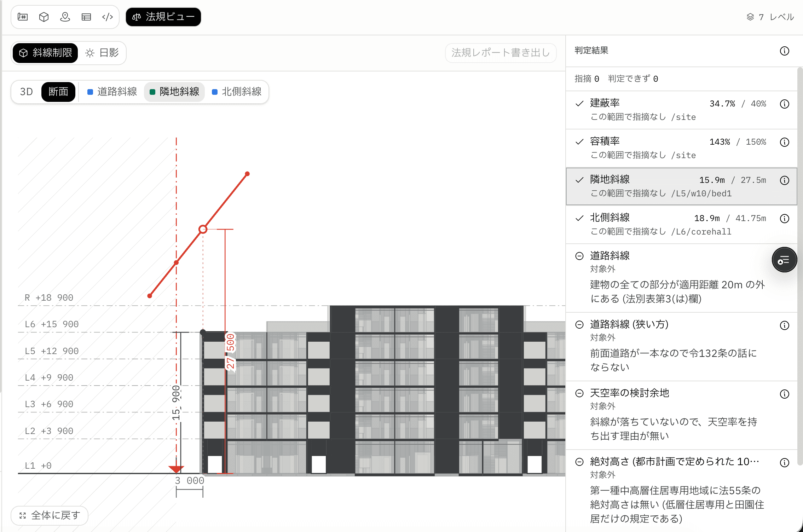Viewport: 803px width, 532px height.
Task: Open the code view icon
Action: point(108,17)
